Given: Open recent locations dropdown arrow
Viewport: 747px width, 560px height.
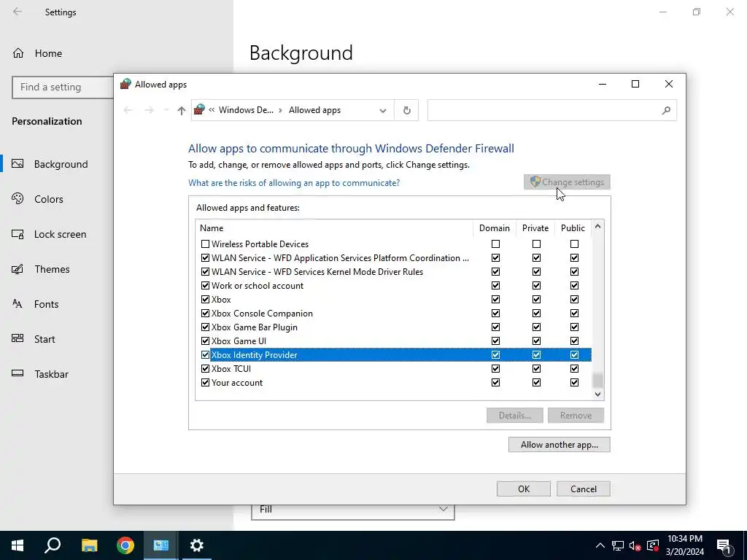Looking at the screenshot, I should (166, 111).
